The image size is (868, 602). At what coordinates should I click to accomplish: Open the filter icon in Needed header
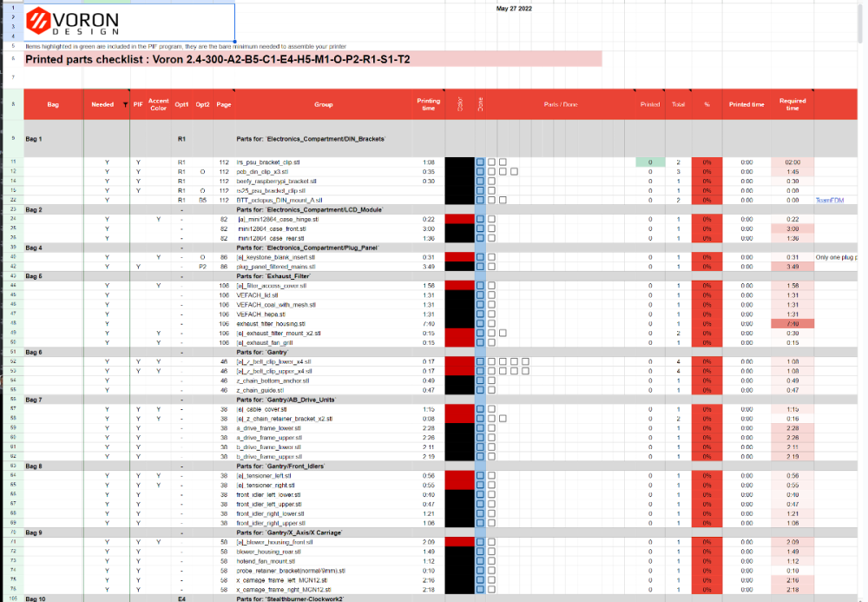pyautogui.click(x=125, y=104)
